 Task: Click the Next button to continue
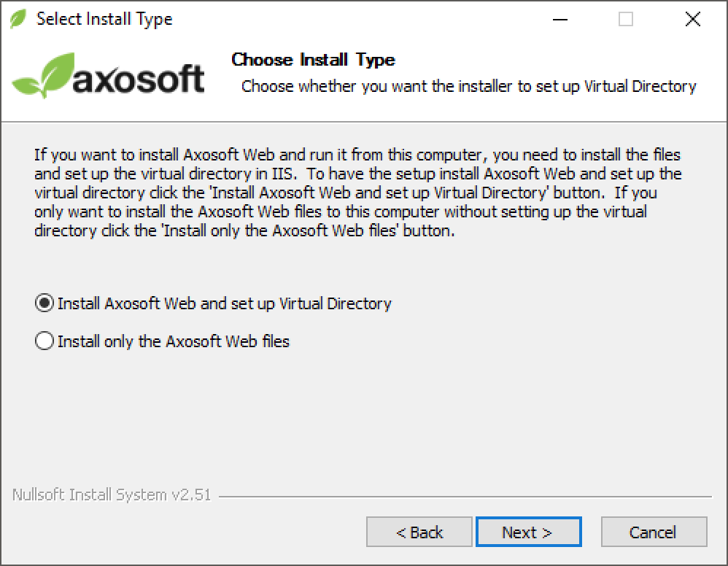528,532
